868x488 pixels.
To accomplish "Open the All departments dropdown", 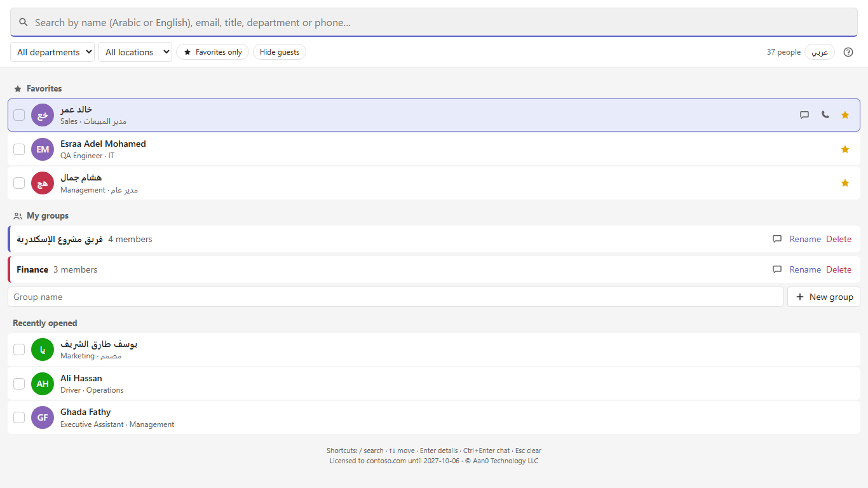I will (52, 52).
